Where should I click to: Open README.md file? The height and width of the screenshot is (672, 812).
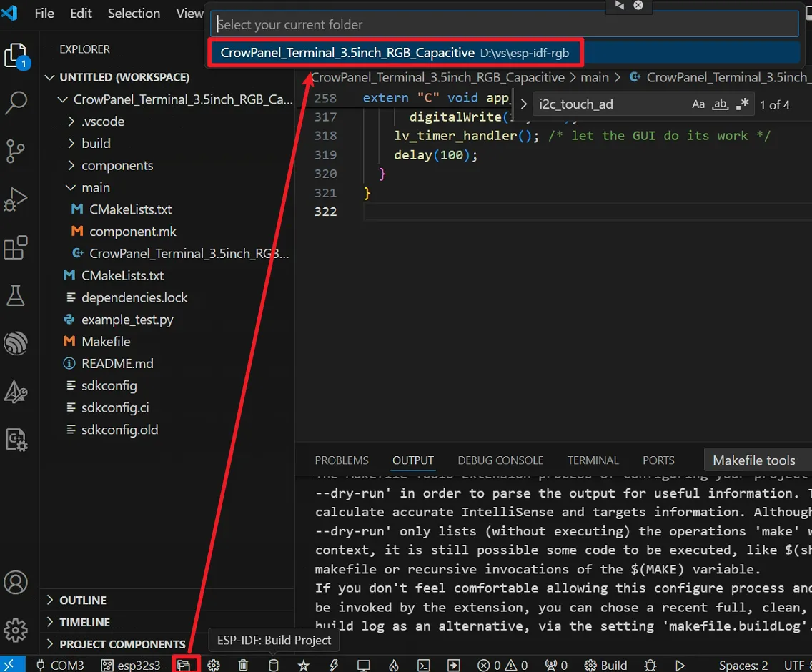coord(117,364)
